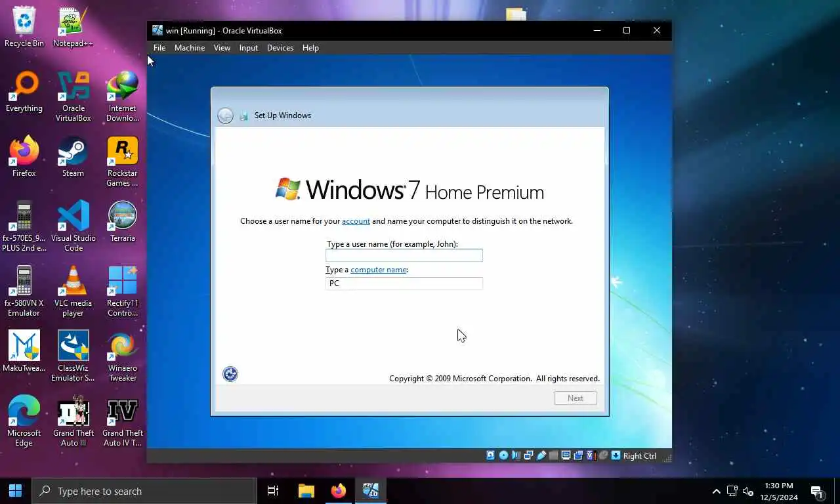
Task: Click the audio icon in VirtualBox status bar
Action: (x=516, y=455)
